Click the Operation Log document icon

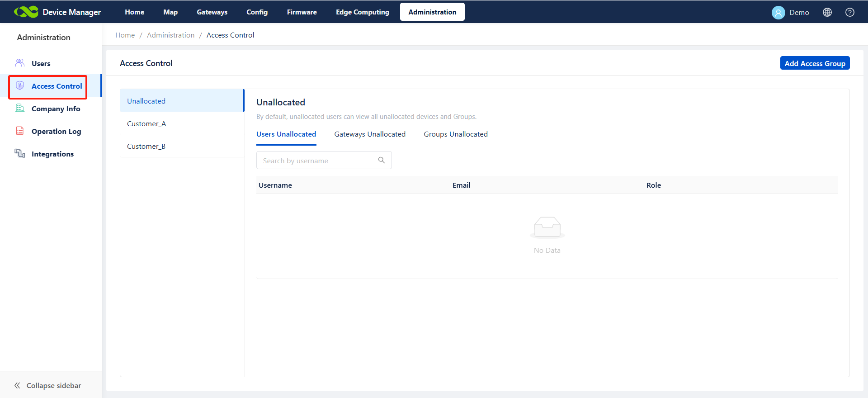click(20, 131)
